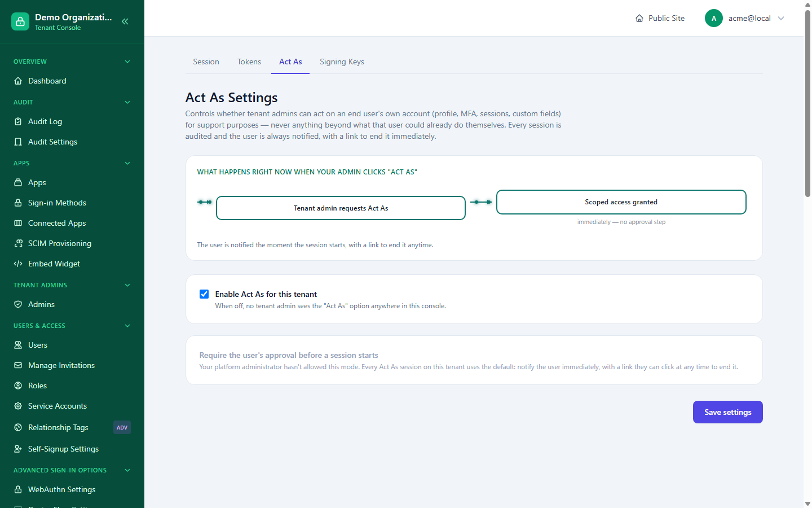Click the Self-Signup Settings user-plus icon
Image resolution: width=812 pixels, height=508 pixels.
[x=18, y=449]
